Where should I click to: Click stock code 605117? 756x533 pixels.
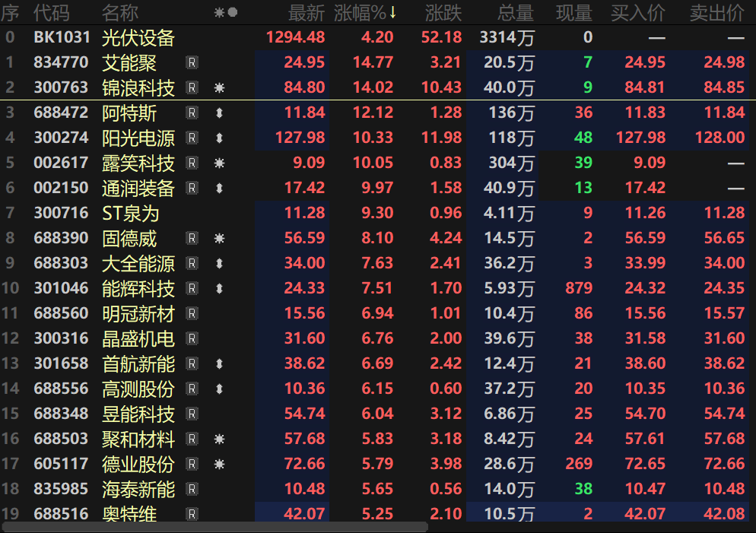[x=62, y=464]
